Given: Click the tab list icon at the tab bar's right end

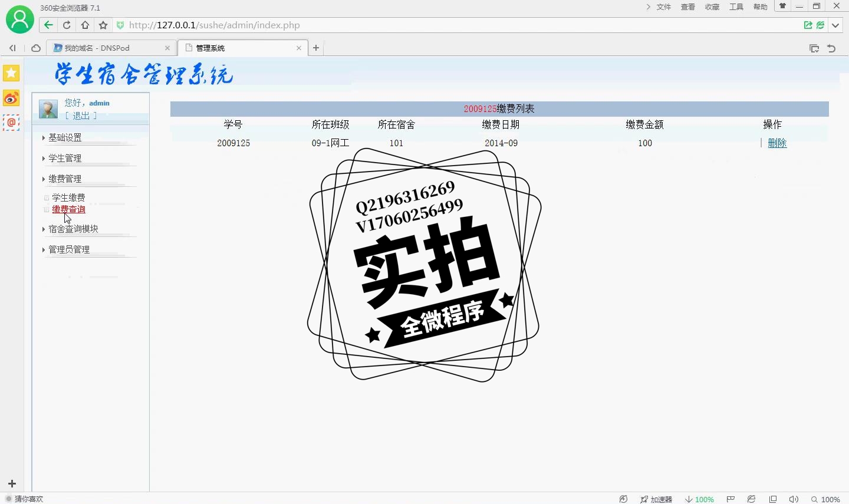Looking at the screenshot, I should [x=814, y=48].
